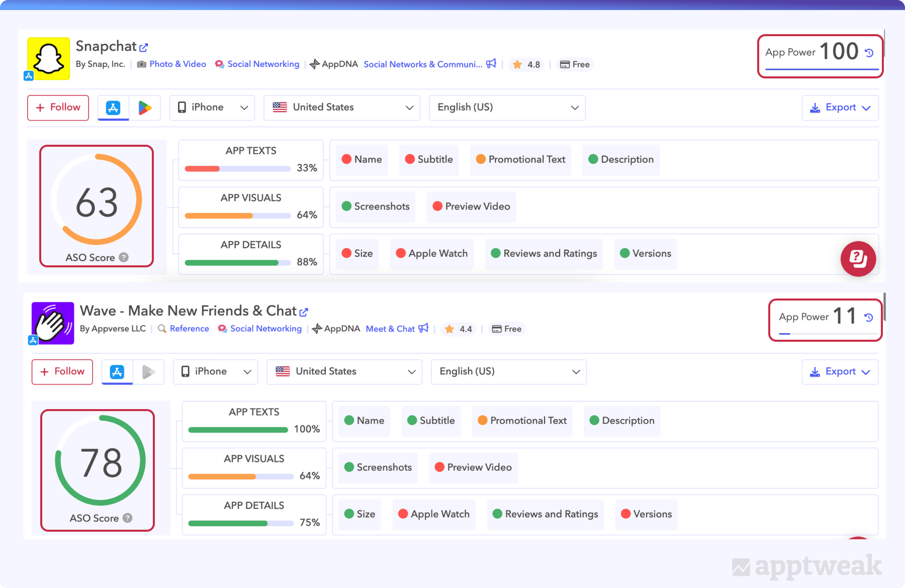
Task: Open the iPhone device dropdown for Snapchat
Action: click(212, 108)
